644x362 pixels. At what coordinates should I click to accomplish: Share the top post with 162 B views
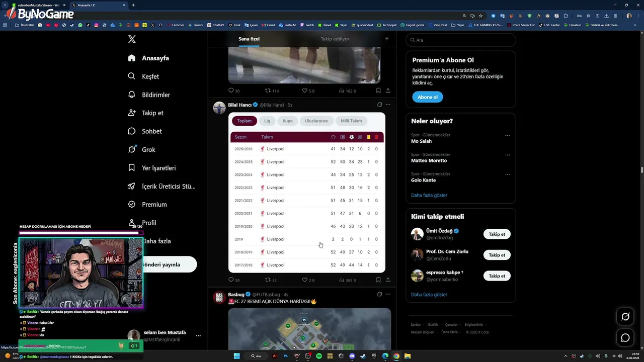point(388,91)
